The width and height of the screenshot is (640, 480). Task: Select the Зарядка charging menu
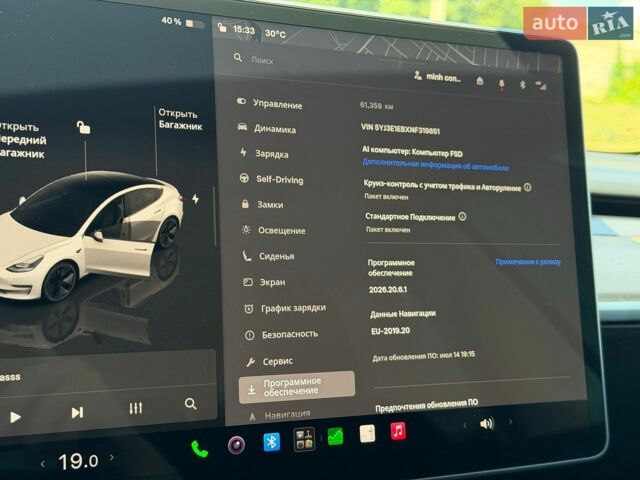point(264,153)
